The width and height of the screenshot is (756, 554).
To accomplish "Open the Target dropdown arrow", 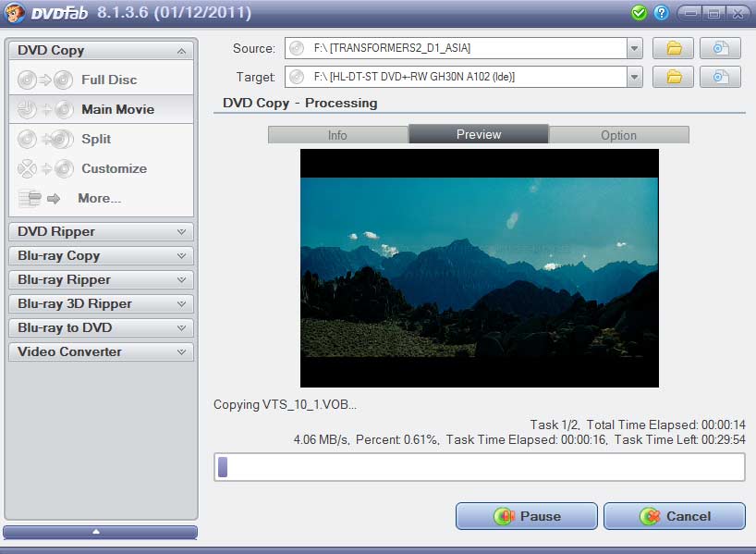I will pyautogui.click(x=635, y=77).
